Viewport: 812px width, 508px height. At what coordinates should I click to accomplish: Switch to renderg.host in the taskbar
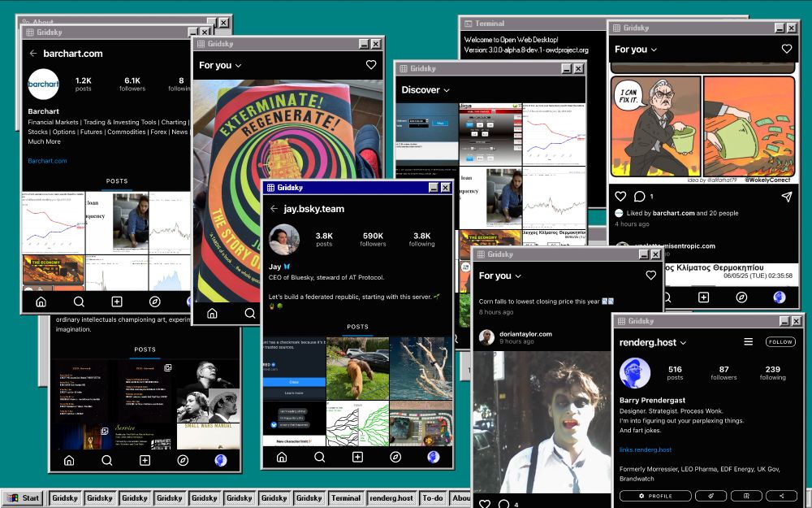pos(391,498)
